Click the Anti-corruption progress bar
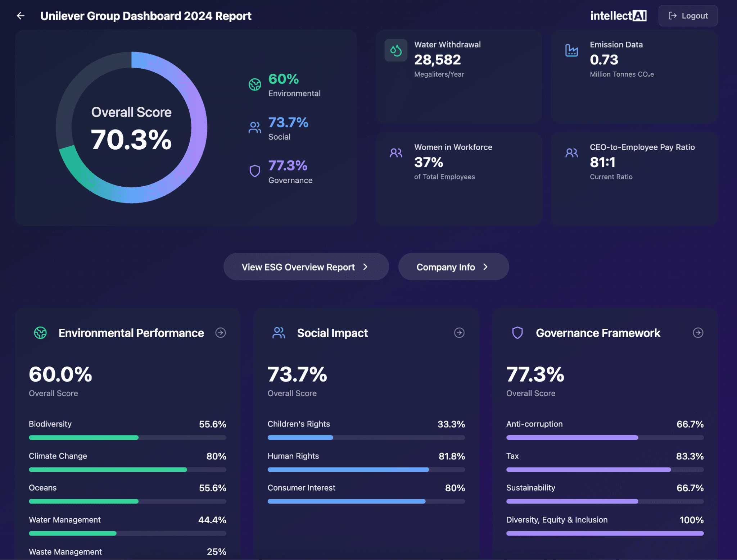Screen dimensions: 737x560 605,438
